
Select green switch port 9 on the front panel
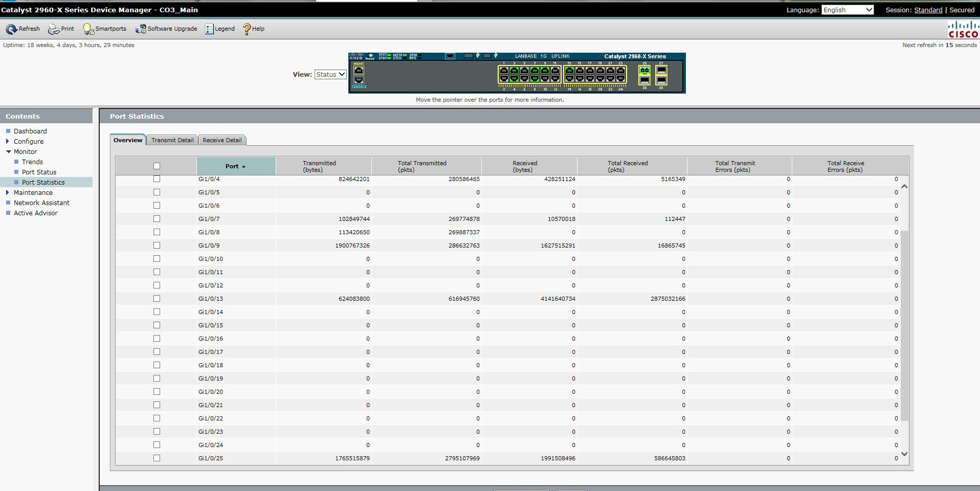(x=545, y=70)
